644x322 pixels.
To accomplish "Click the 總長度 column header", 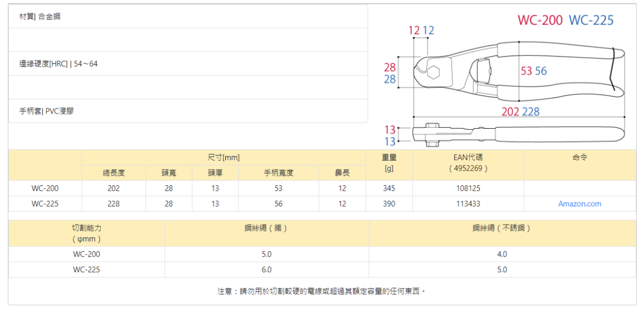I will pos(114,173).
